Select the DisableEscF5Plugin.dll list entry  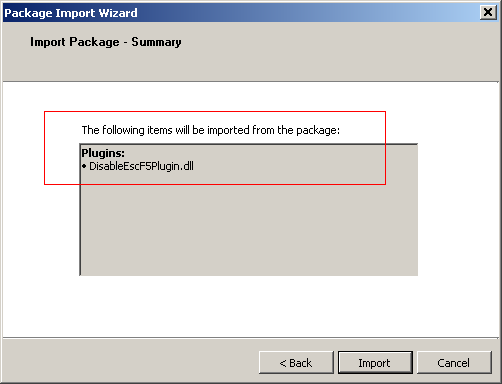pyautogui.click(x=138, y=166)
